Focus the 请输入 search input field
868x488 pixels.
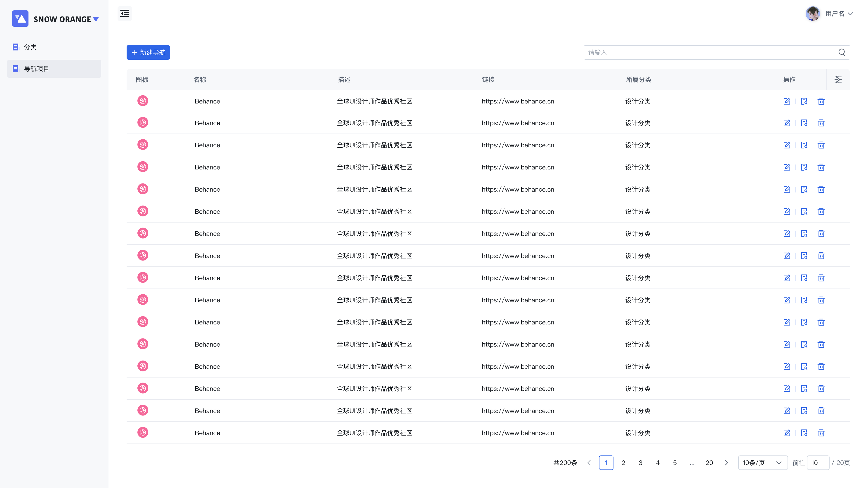coord(708,52)
